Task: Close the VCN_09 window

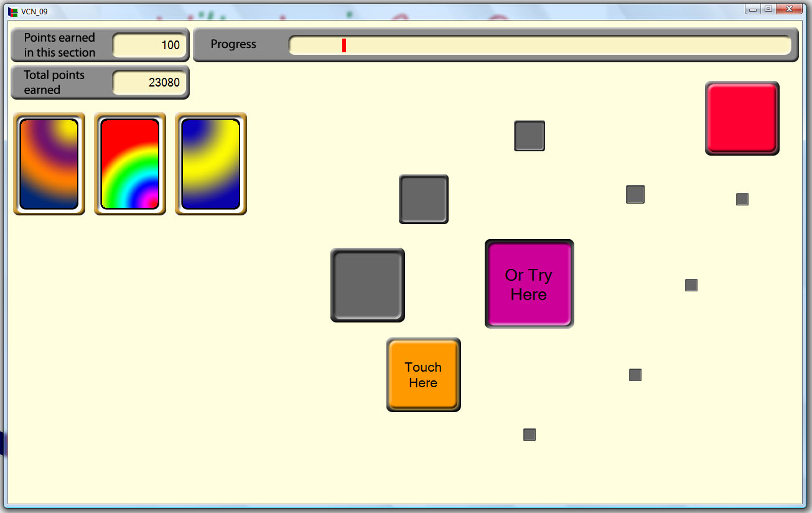Action: (789, 9)
